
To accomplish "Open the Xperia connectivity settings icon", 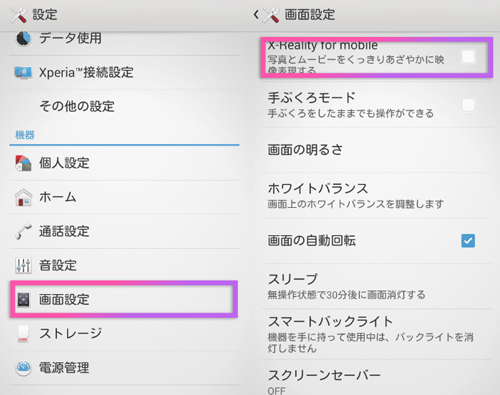I will click(x=23, y=72).
